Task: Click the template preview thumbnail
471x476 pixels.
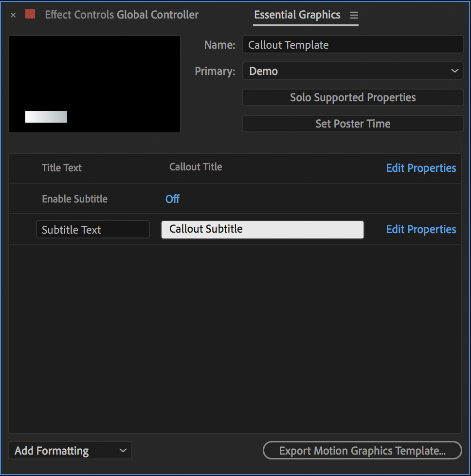Action: click(94, 84)
